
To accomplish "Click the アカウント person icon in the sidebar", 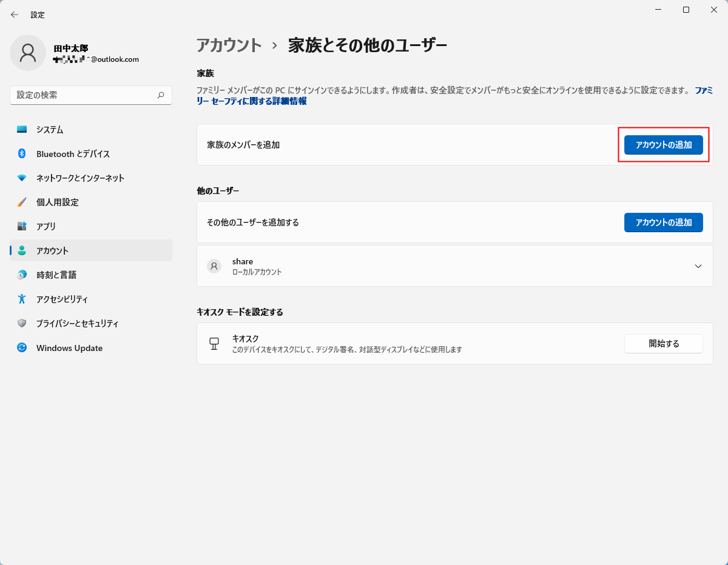I will point(22,250).
